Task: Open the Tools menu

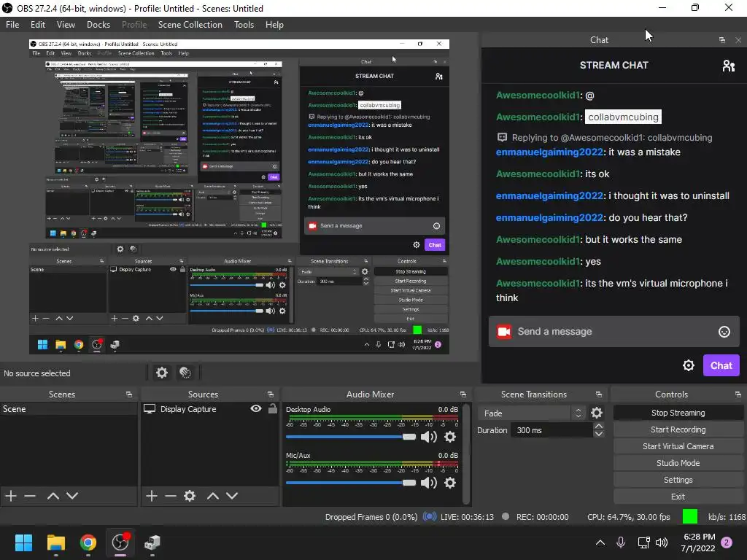Action: (x=244, y=25)
